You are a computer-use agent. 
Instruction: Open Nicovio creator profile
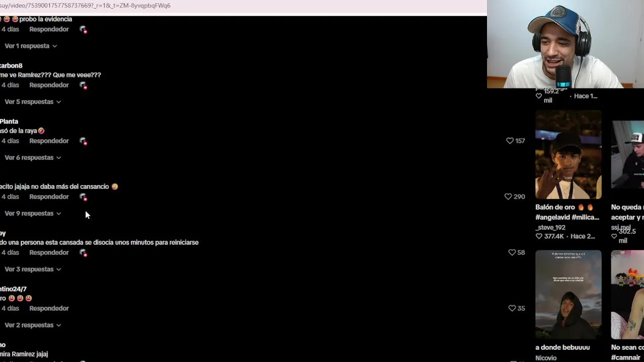[546, 358]
